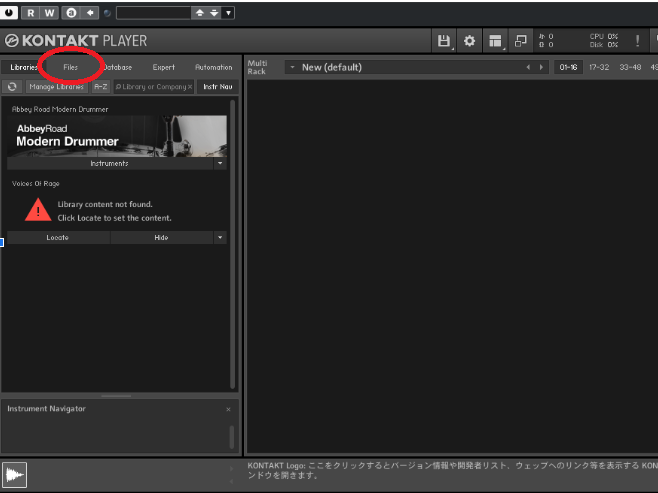Open Instruments of Abbey Road Modern Drummer
658x493 pixels.
point(110,163)
